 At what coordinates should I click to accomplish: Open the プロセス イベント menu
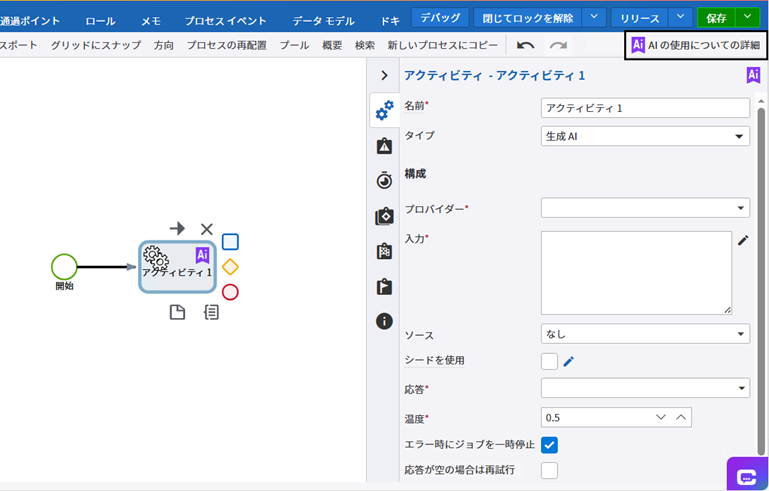tap(226, 21)
